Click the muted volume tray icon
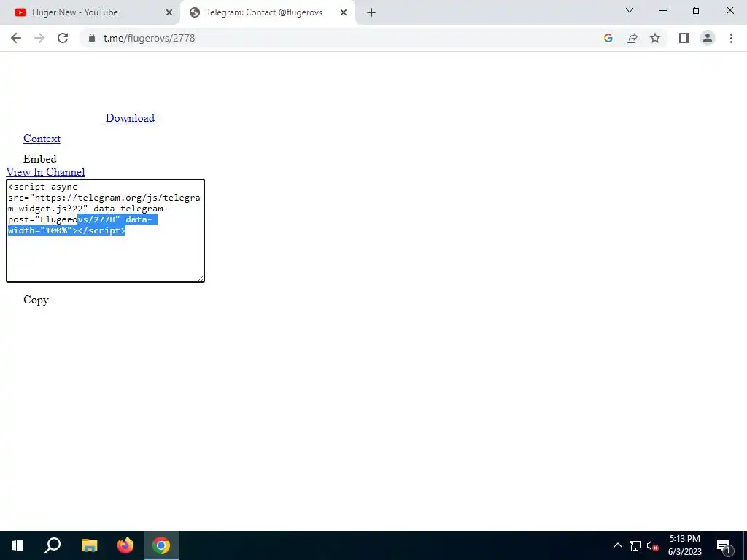 (653, 545)
